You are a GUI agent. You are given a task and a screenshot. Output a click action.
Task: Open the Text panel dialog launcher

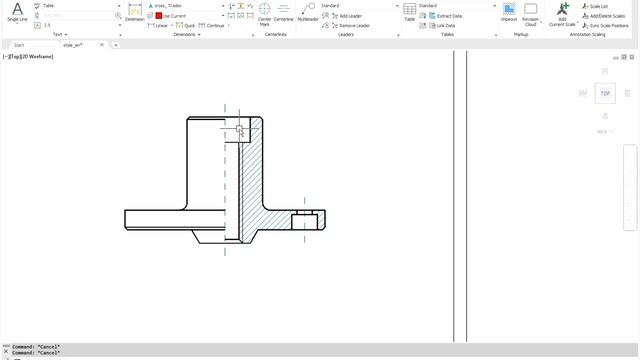(120, 36)
